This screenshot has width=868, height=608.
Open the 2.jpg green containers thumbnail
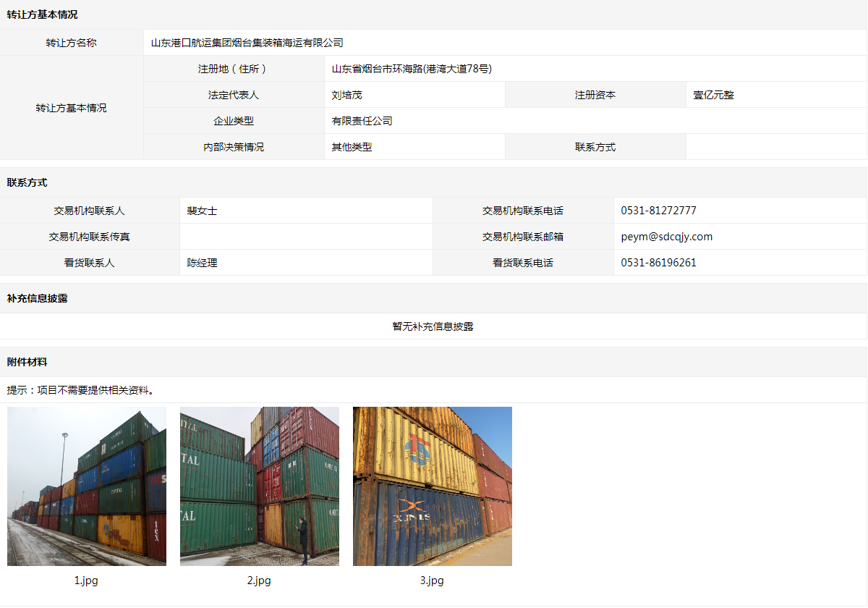[260, 486]
